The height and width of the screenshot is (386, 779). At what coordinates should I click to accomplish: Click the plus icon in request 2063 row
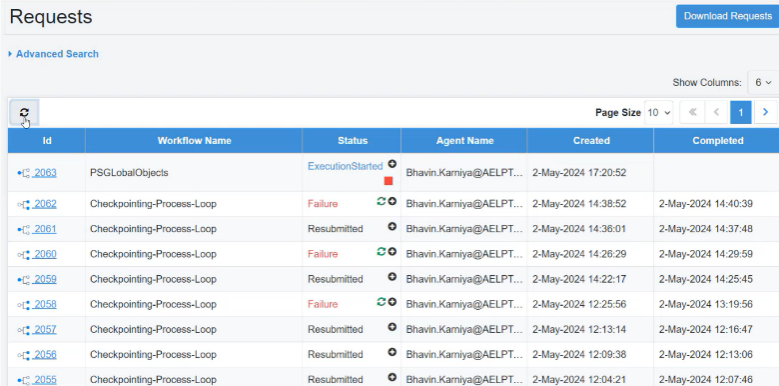point(392,164)
